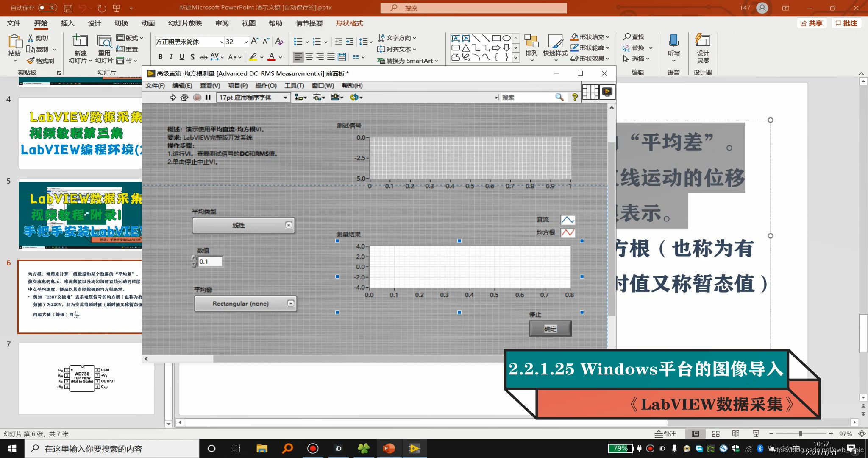Open LabVIEW from the Windows taskbar
868x458 pixels.
click(414, 448)
